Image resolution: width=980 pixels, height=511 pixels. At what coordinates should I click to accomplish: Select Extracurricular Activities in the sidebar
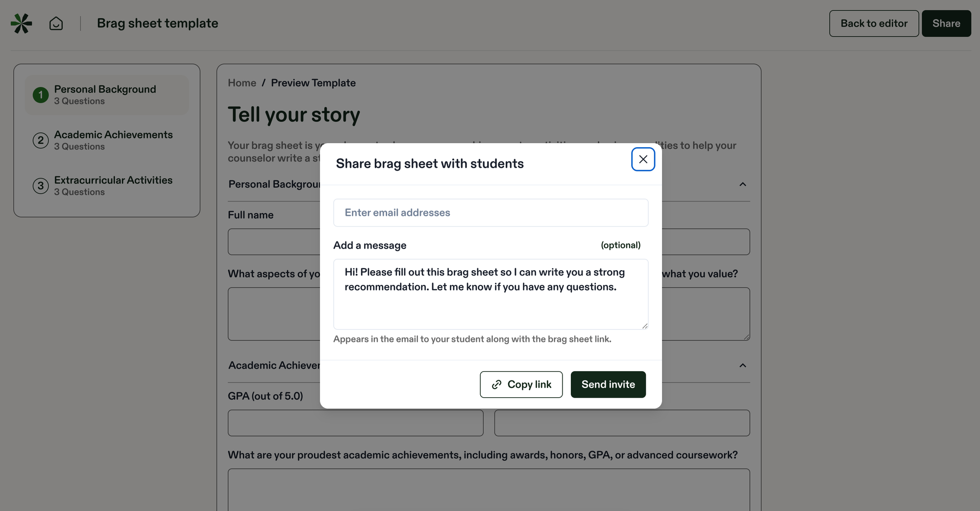tap(113, 185)
